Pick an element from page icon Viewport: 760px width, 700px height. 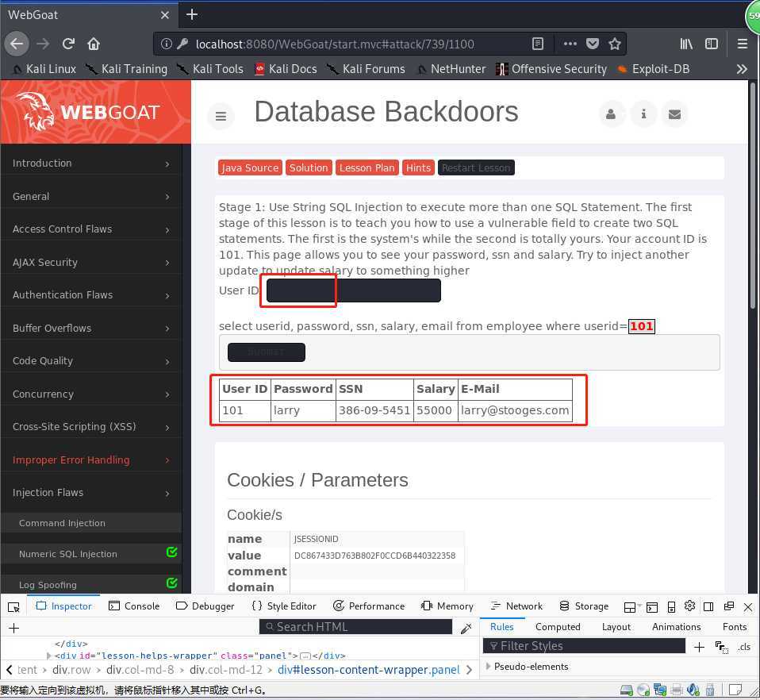(14, 607)
